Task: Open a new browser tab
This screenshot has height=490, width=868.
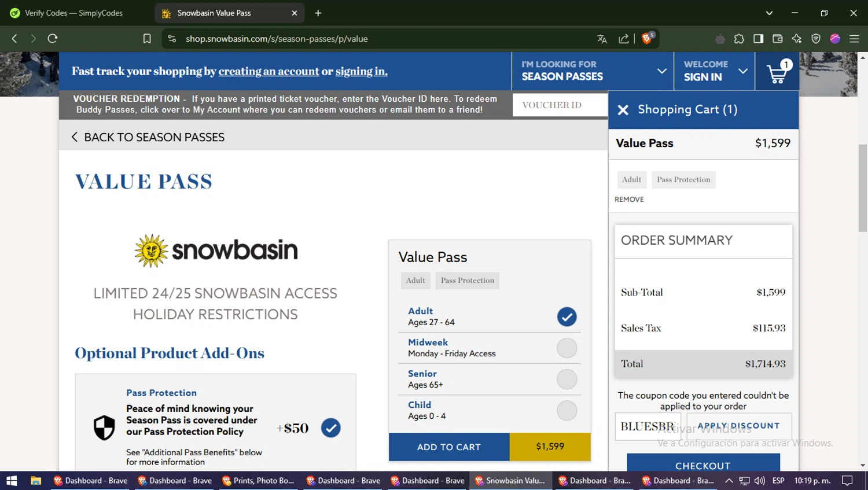Action: (318, 13)
